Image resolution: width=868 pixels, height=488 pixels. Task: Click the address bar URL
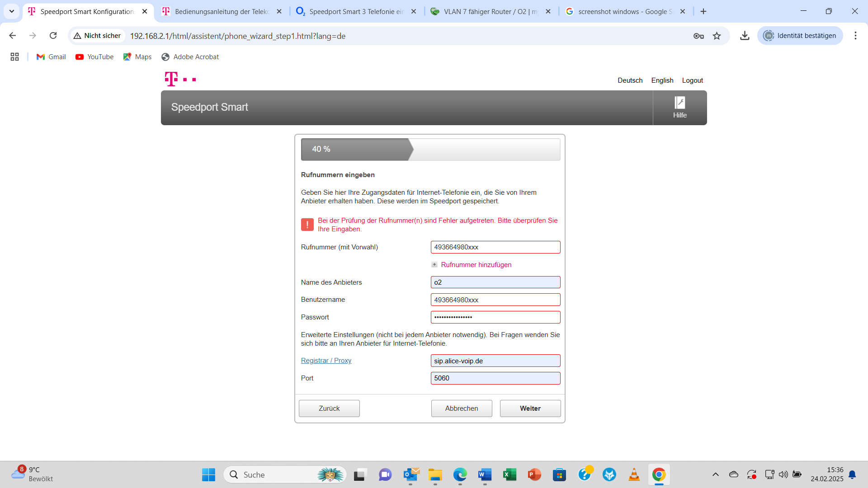coord(238,36)
